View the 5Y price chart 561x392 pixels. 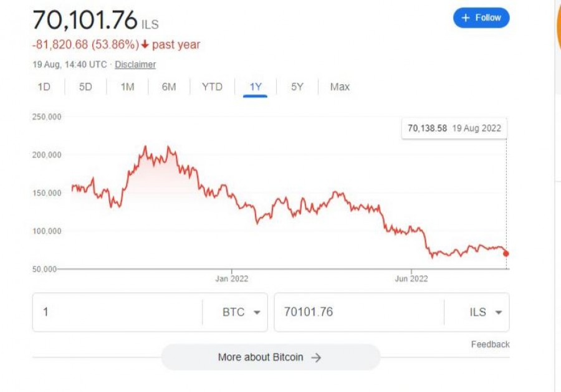pyautogui.click(x=297, y=87)
